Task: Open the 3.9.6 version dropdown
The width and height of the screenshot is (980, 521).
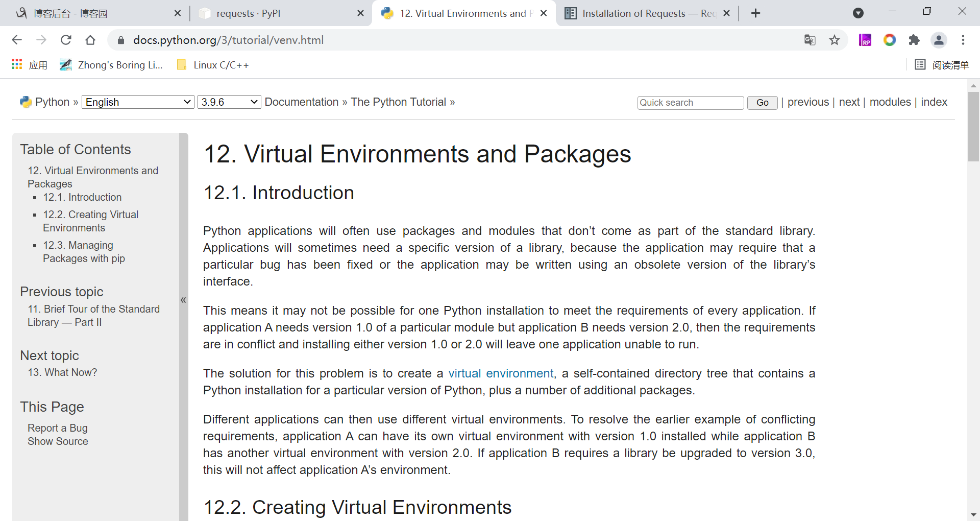Action: pyautogui.click(x=229, y=102)
